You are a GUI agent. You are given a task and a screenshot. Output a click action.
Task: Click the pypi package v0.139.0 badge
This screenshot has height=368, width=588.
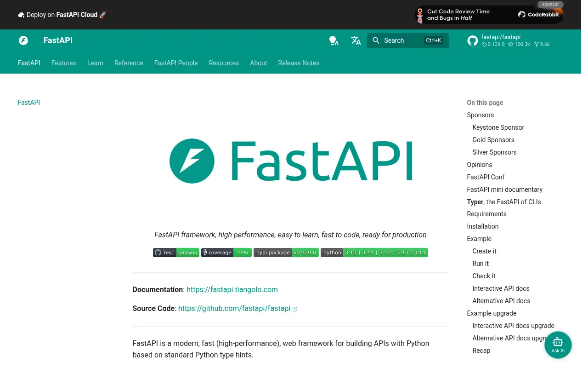pyautogui.click(x=286, y=253)
